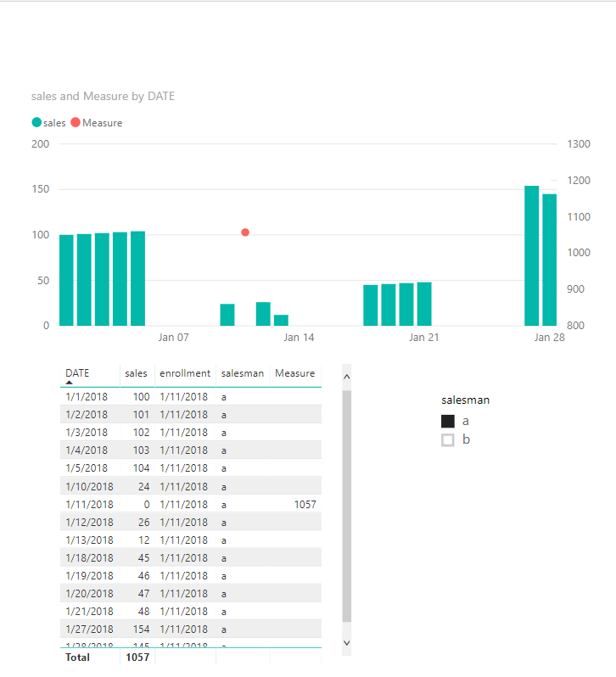
Task: Click the 1/11/2018 DATE column cell
Action: coord(89,504)
